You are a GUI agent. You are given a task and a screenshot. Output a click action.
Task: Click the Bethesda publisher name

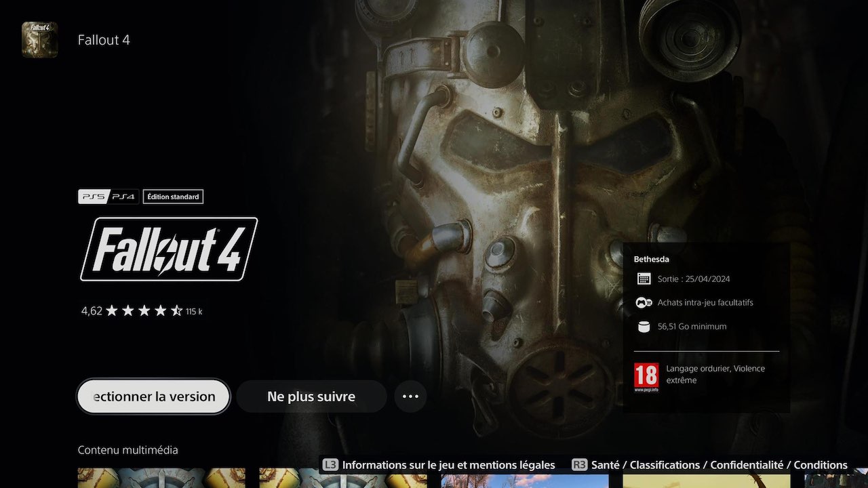(652, 259)
